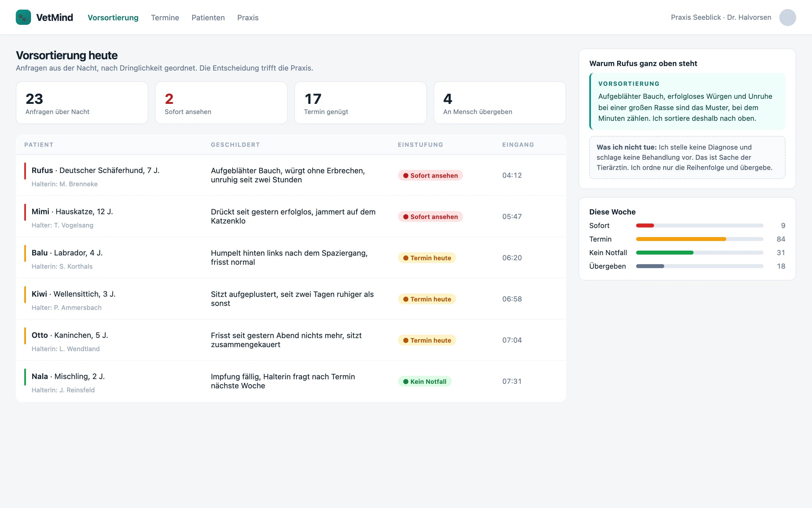Click Halter: P. Ammersbach
Screen dimensions: 812x508
coord(67,308)
